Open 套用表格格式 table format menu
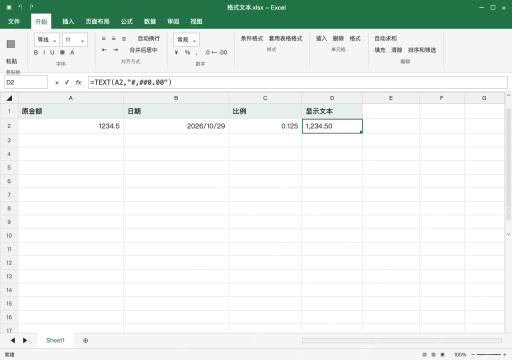 point(285,39)
